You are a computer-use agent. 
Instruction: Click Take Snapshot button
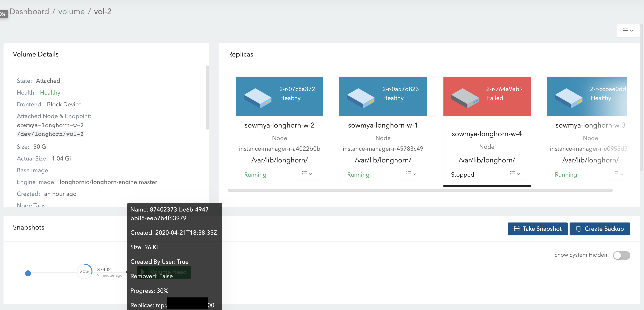537,229
